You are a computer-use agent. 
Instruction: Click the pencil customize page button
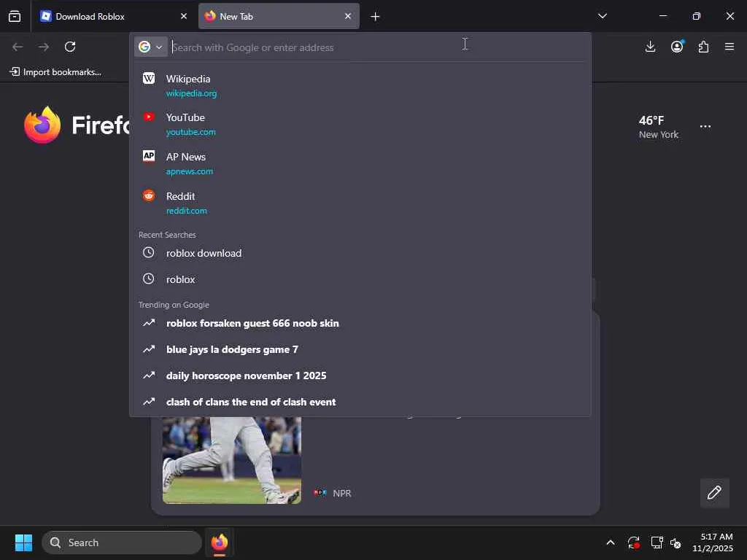[x=714, y=492]
